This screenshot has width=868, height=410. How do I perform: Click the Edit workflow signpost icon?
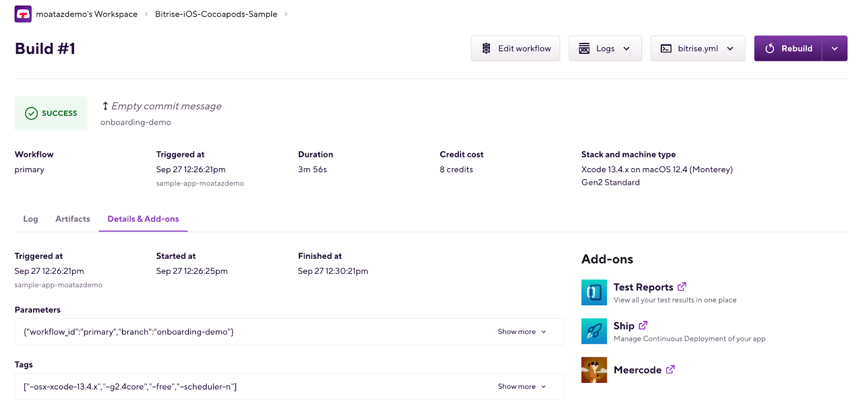[x=487, y=48]
